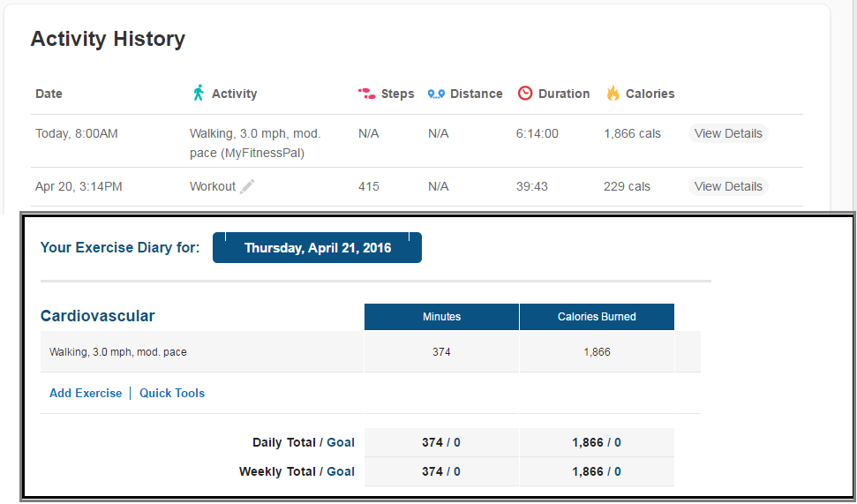This screenshot has height=504, width=857.
Task: Click the Minutes column header
Action: pos(441,317)
